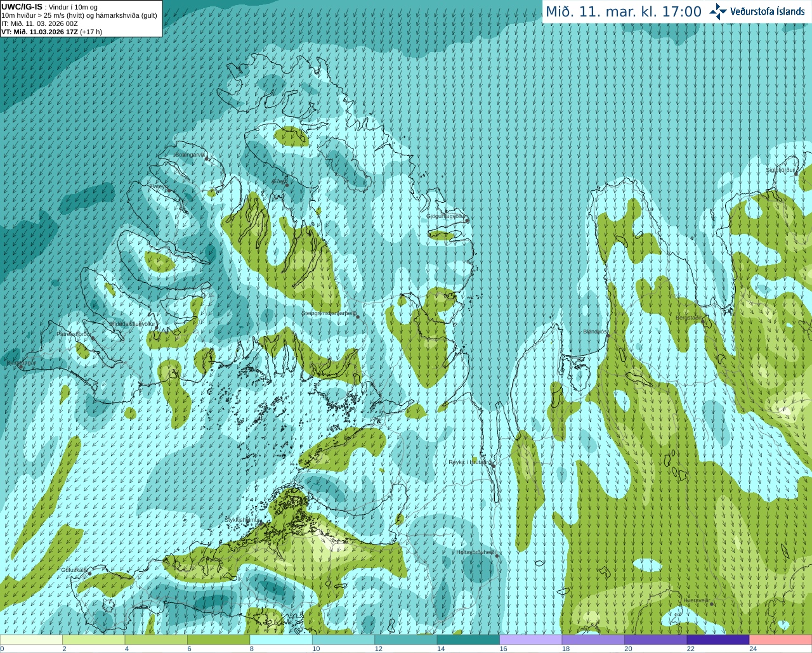Screen dimensions: 812x653
Task: Click the legend scale label 14
Action: pos(441,649)
